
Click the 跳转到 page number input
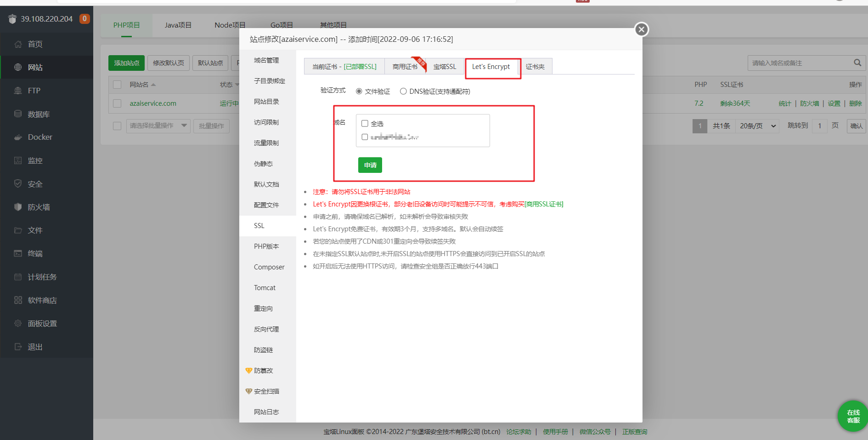(820, 126)
